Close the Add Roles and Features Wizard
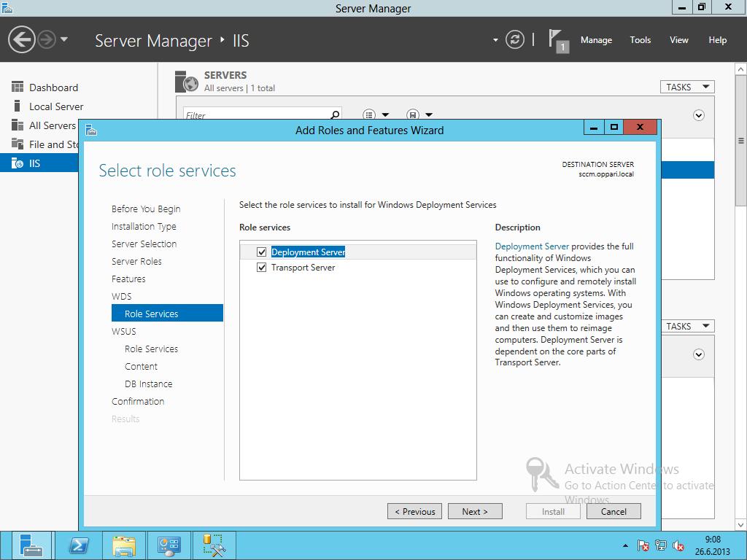Screen dimensions: 747x560 click(640, 128)
